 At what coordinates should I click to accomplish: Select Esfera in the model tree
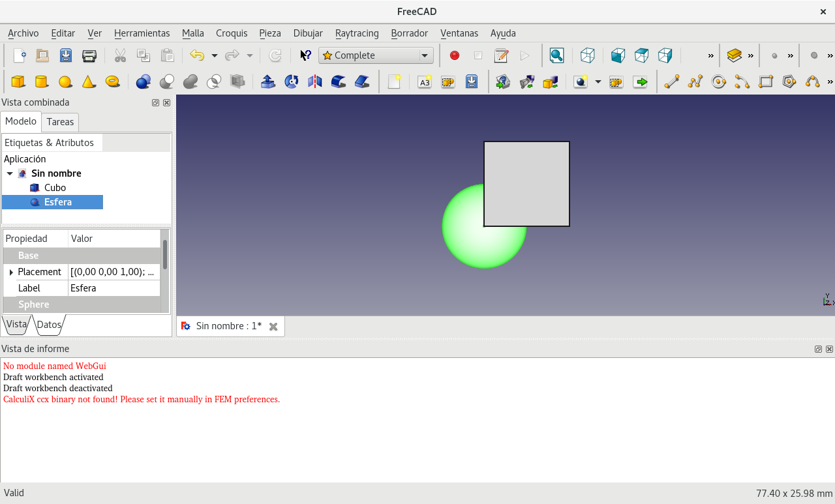pyautogui.click(x=58, y=202)
